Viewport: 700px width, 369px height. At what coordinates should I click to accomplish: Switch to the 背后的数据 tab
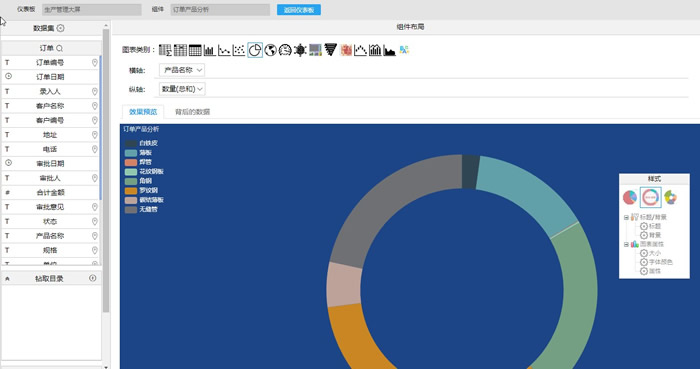tap(192, 112)
